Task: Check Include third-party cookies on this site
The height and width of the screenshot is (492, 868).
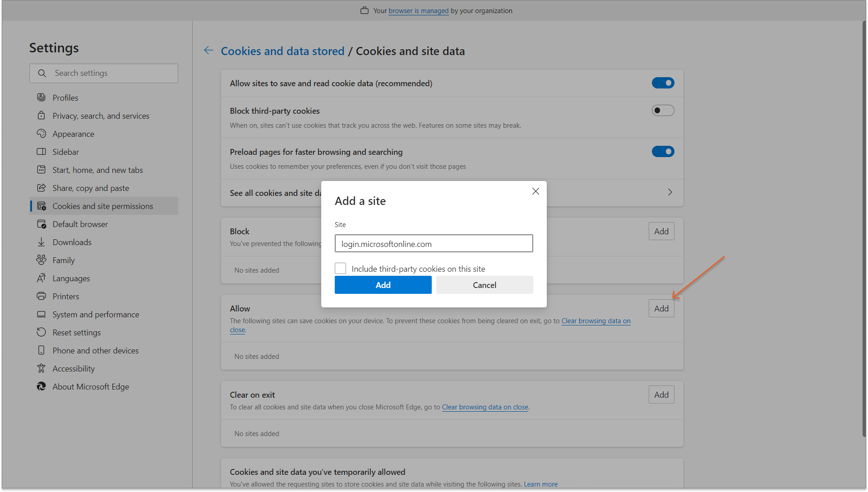Action: click(x=341, y=269)
